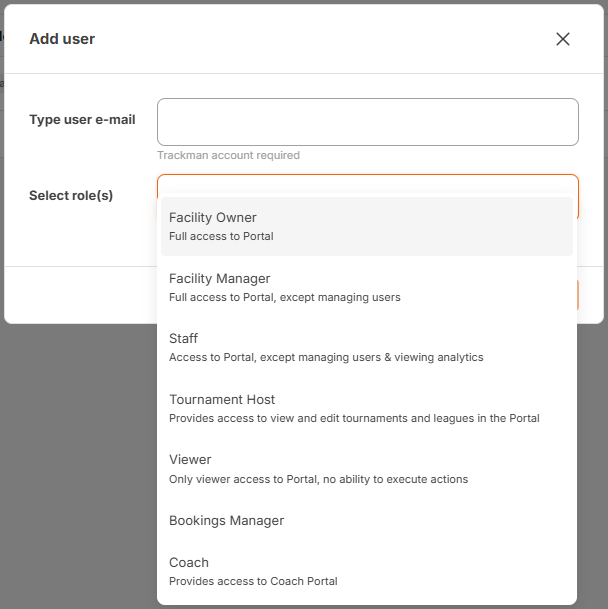Select the Facility Owner role
608x609 pixels.
click(x=367, y=226)
